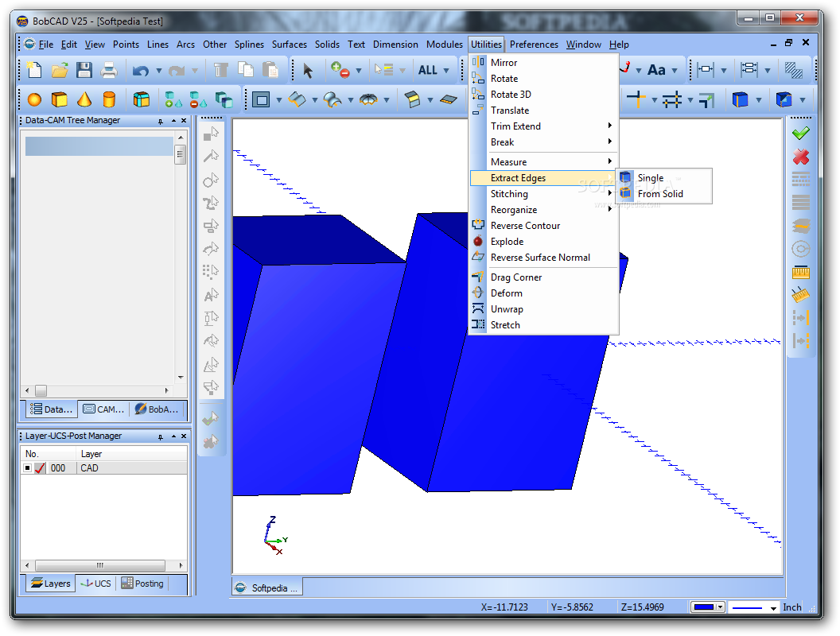The width and height of the screenshot is (840, 636).
Task: Toggle the layer 000 visibility box
Action: point(27,468)
